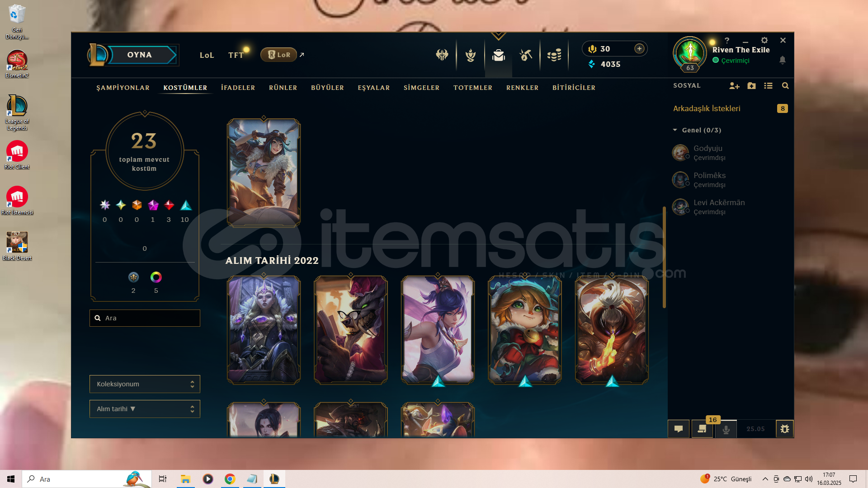Viewport: 868px width, 488px height.
Task: Open the help question mark
Action: [727, 41]
